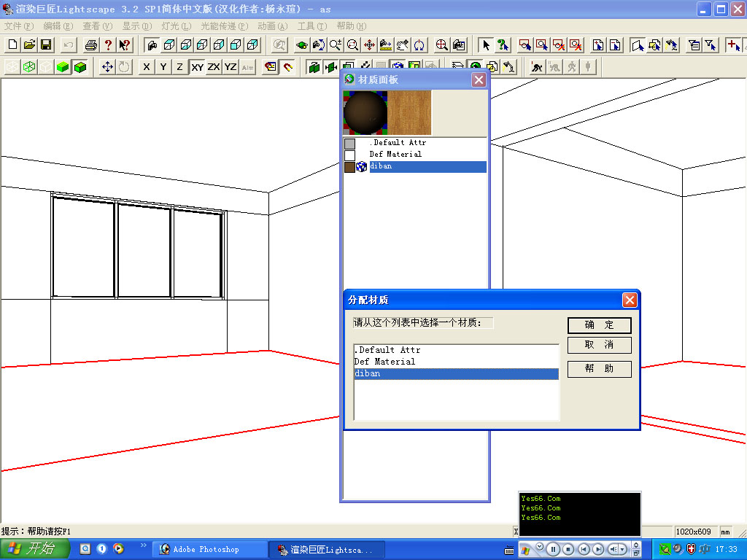
Task: Click the Zoom magnifier plus-minus icon
Action: [x=336, y=45]
